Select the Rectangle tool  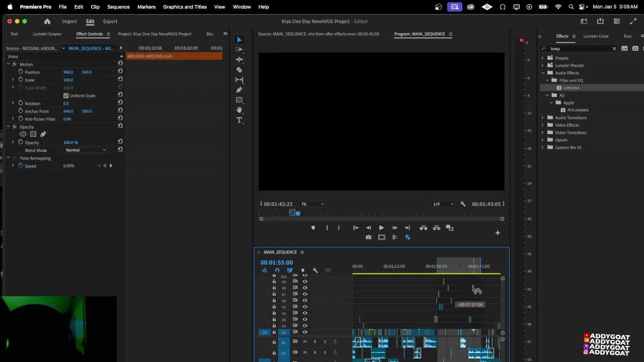239,100
